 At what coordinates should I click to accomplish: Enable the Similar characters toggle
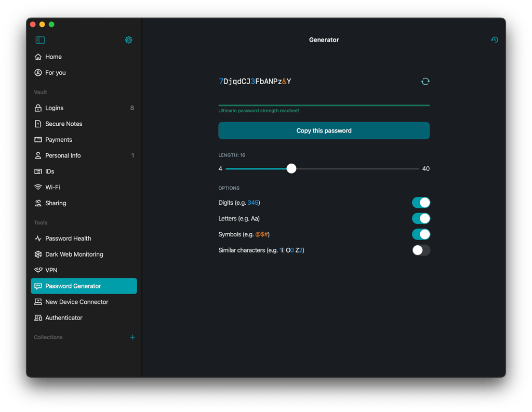(421, 250)
